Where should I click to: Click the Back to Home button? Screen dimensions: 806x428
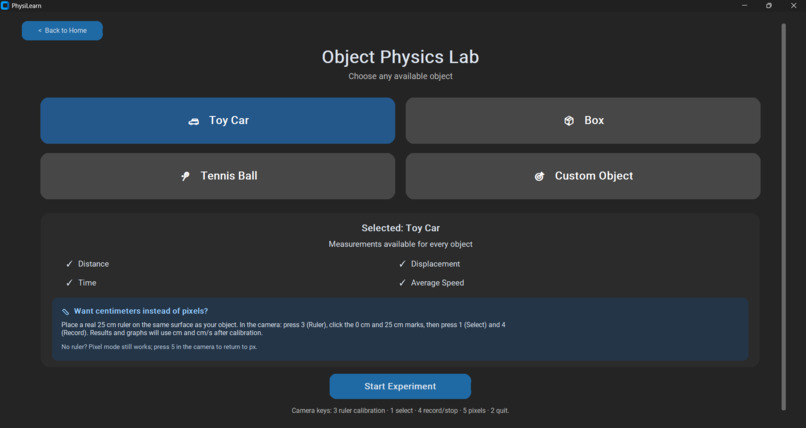[x=62, y=31]
